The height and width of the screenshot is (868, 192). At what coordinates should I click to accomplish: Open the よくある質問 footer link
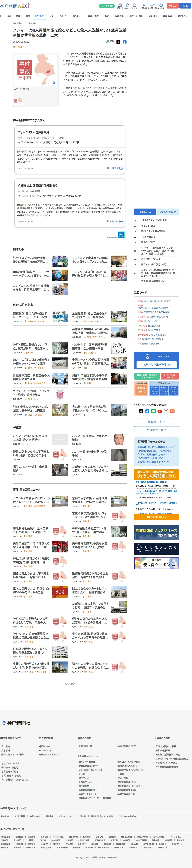(x=20, y=817)
